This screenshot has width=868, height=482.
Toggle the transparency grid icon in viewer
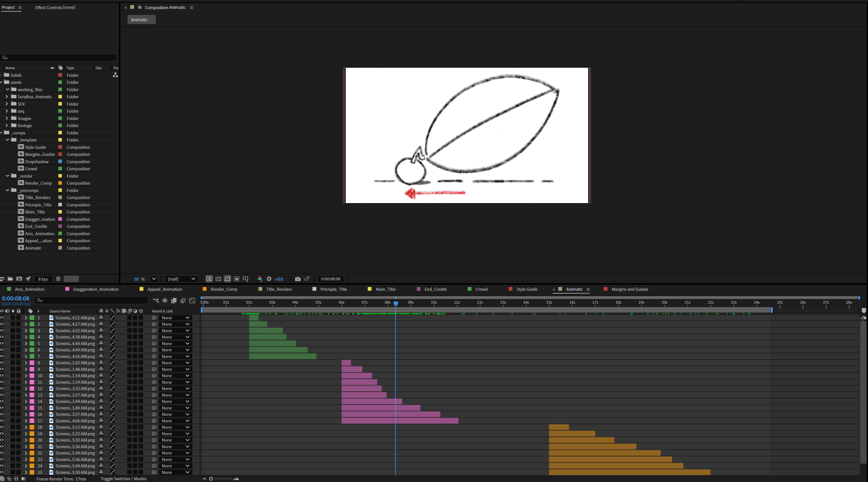point(218,279)
